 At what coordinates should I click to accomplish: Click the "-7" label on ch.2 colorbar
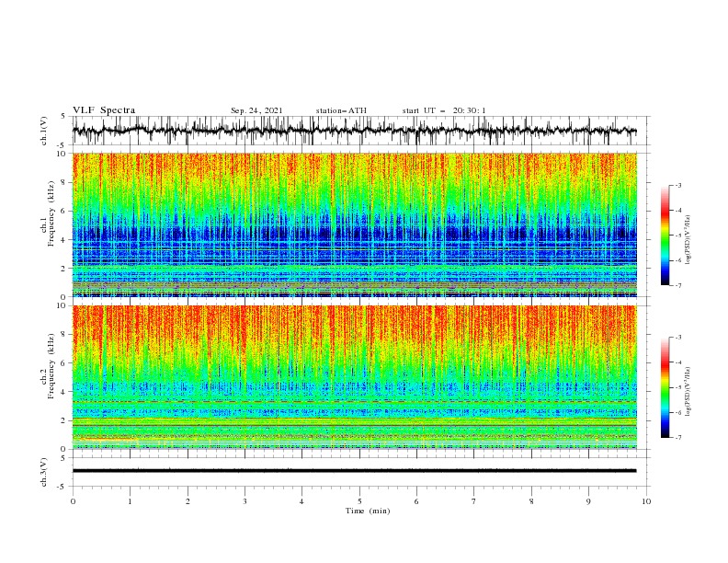(677, 438)
